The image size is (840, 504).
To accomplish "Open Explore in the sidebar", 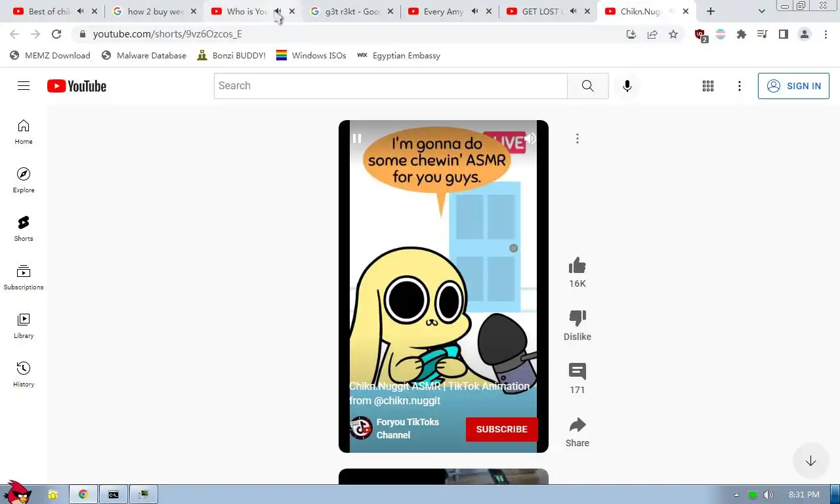I will coord(24,180).
